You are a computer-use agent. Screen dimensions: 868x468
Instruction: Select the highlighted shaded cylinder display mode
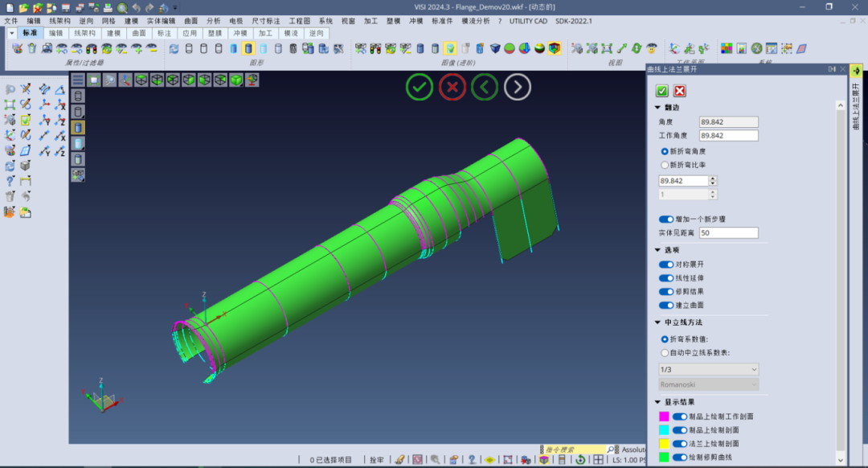click(248, 49)
